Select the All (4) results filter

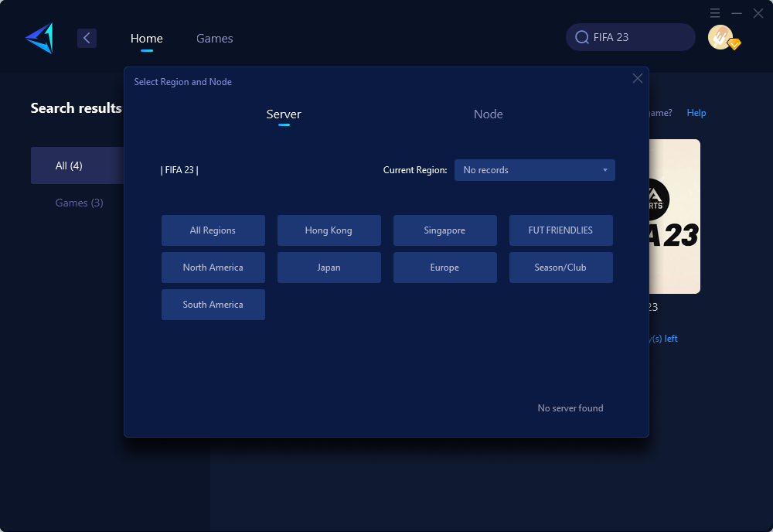(x=77, y=165)
